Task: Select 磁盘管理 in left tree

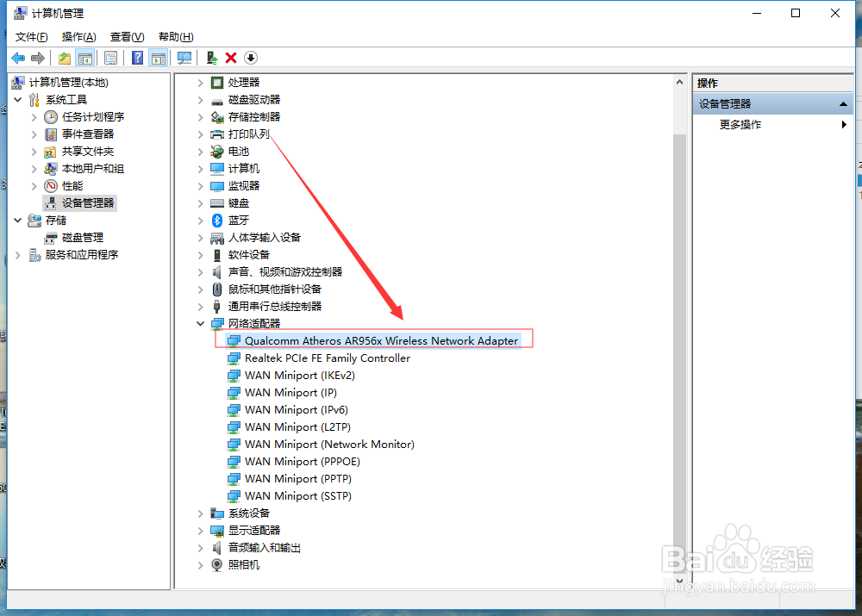Action: [83, 238]
